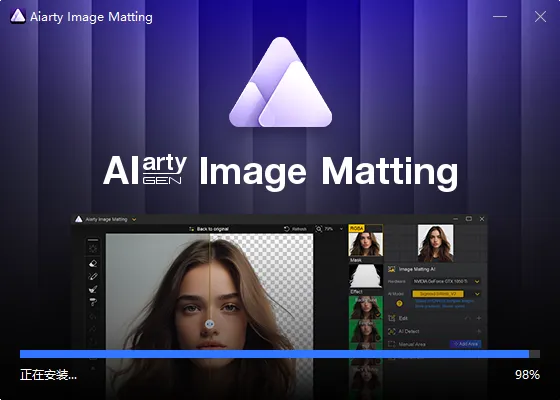Viewport: 560px width, 400px height.
Task: Open the Hardware NVIDIA GeForce dropdown
Action: (x=446, y=281)
